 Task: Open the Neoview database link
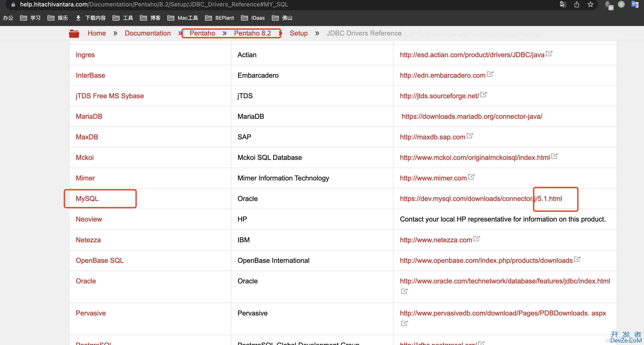(x=89, y=219)
